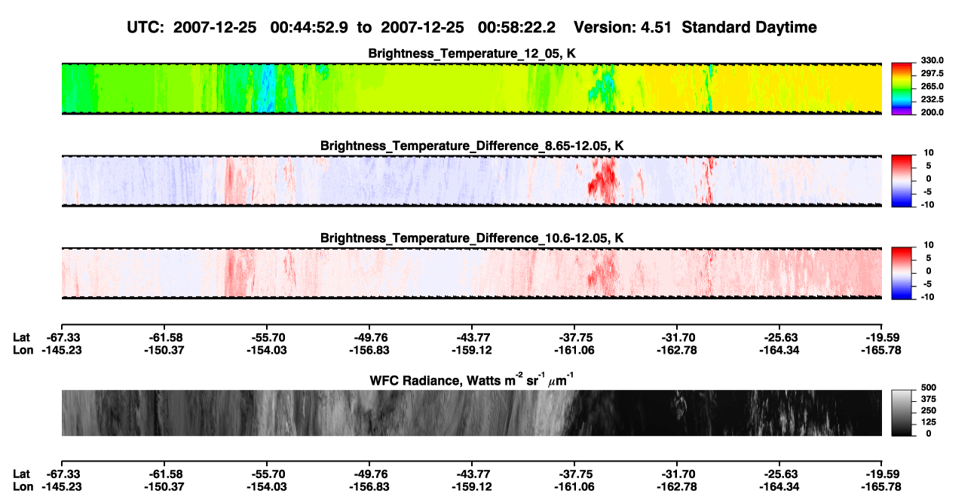
Task: Click the start time 00:44:52.9 in the title
Action: 309,27
